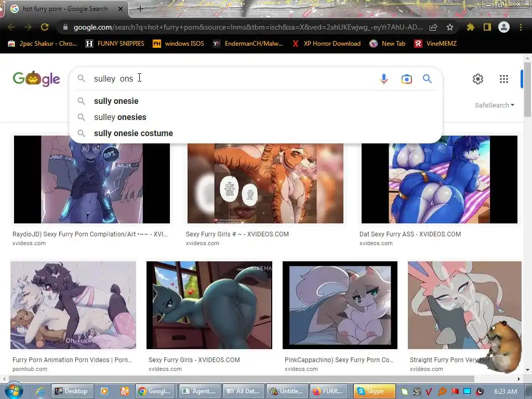Launch Internet Explorer from the taskbar
The width and height of the screenshot is (532, 399).
[39, 391]
